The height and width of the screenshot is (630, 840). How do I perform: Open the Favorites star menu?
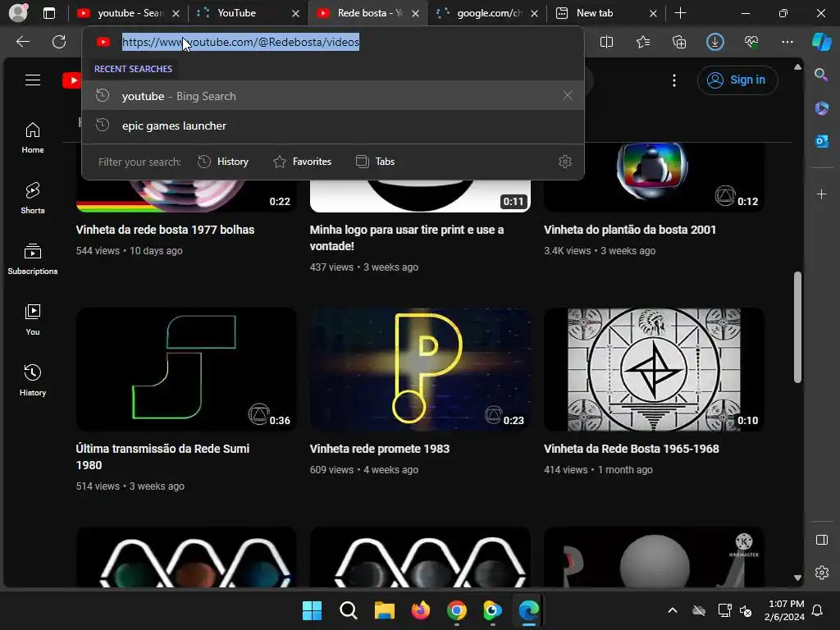643,42
